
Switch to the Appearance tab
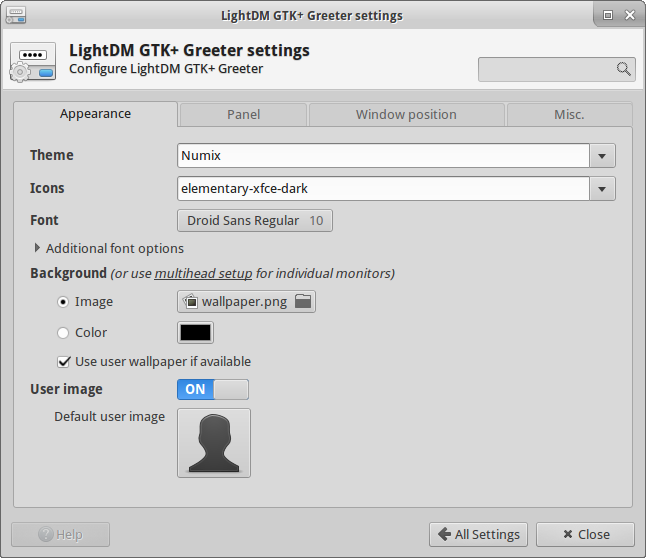tap(96, 114)
